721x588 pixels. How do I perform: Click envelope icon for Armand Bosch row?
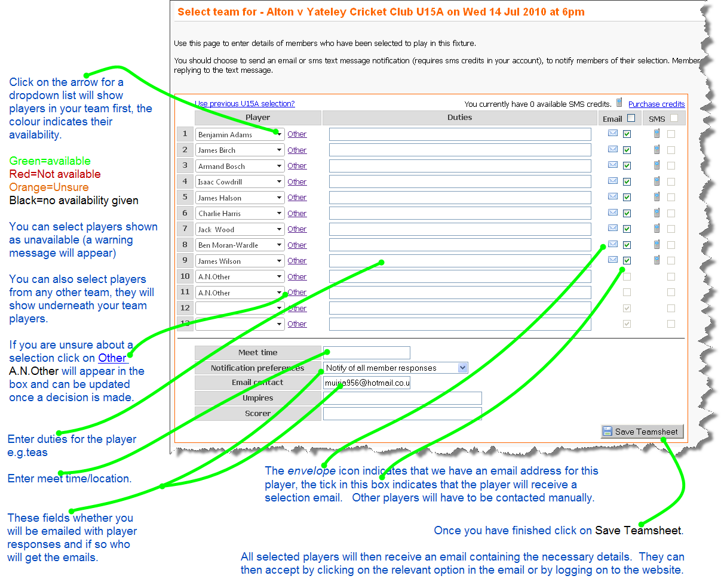[x=612, y=165]
